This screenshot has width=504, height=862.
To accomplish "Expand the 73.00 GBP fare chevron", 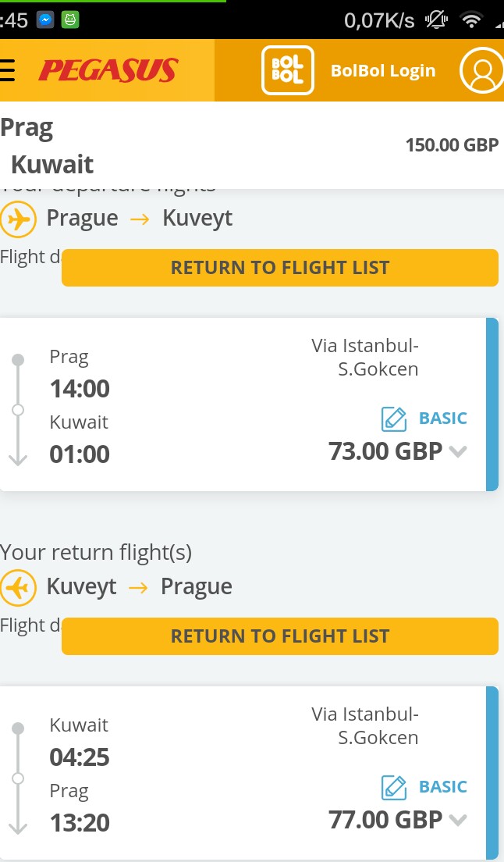I will point(458,451).
